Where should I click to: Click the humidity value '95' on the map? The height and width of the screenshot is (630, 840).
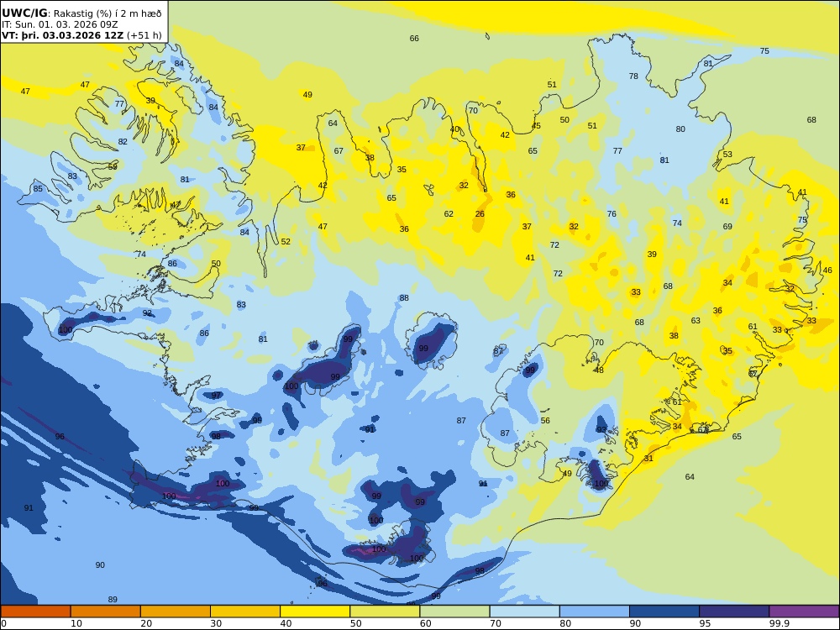click(x=257, y=421)
